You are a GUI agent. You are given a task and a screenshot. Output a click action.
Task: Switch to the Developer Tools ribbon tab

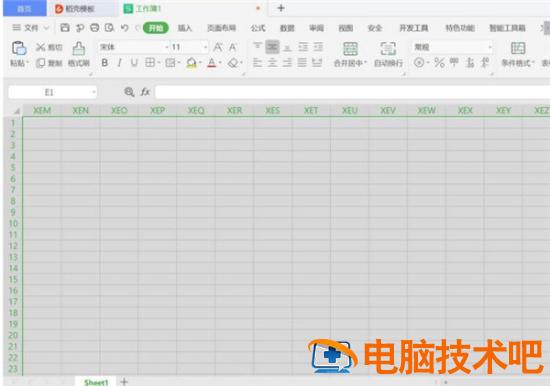pos(414,28)
